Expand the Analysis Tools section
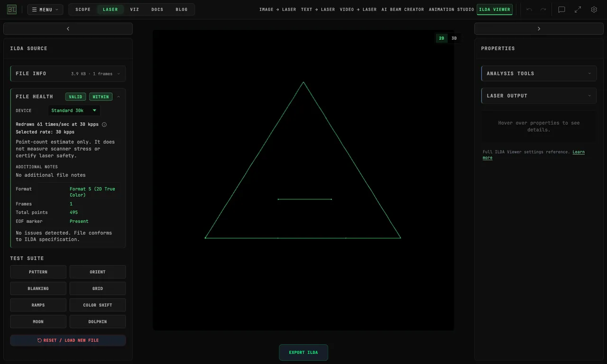 coord(539,73)
